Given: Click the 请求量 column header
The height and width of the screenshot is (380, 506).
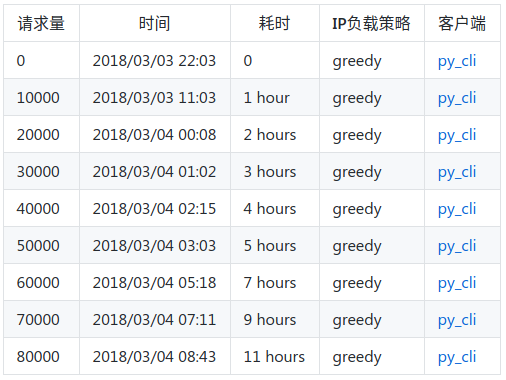Looking at the screenshot, I should [x=41, y=23].
